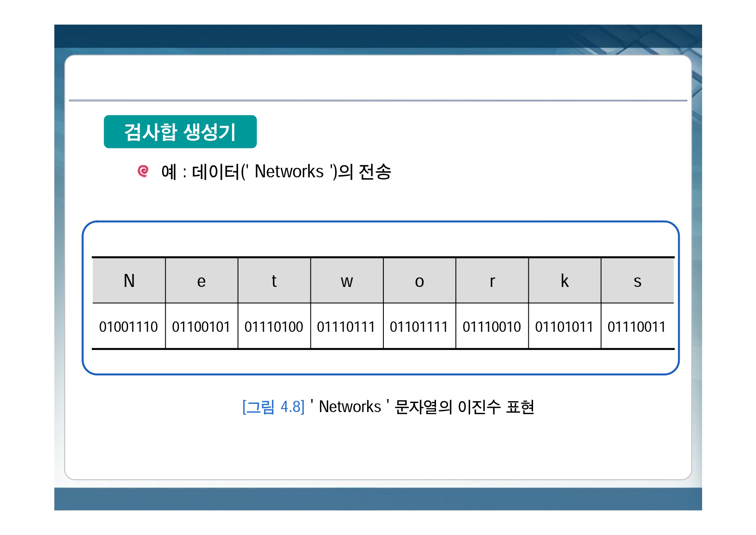Select the table header cell 's'
756x535 pixels.
(637, 281)
